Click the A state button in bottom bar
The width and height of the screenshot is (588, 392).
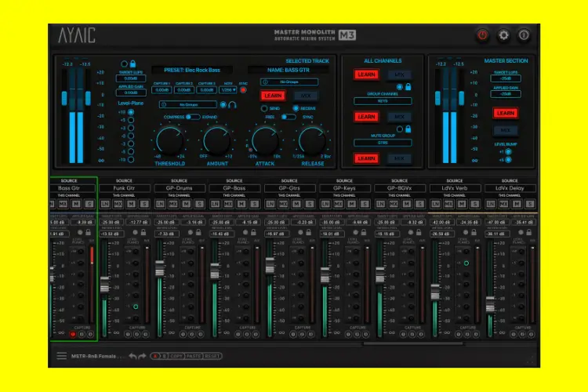click(x=155, y=356)
